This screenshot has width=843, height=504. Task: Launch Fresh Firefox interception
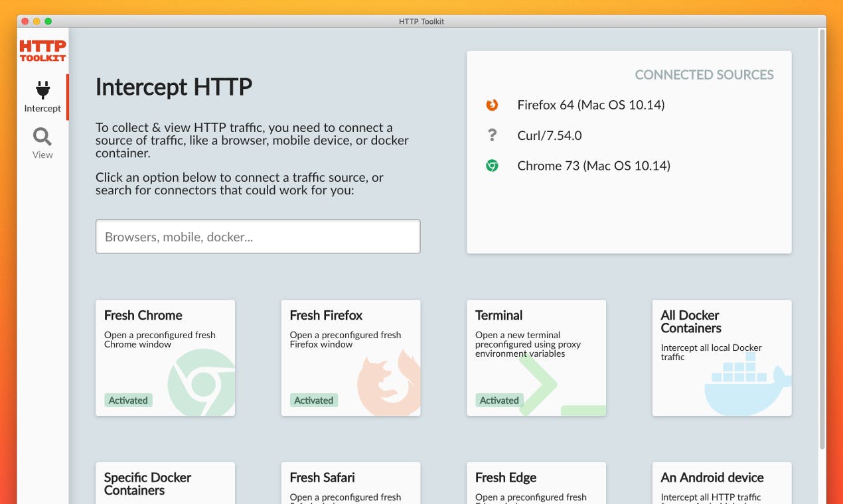351,358
